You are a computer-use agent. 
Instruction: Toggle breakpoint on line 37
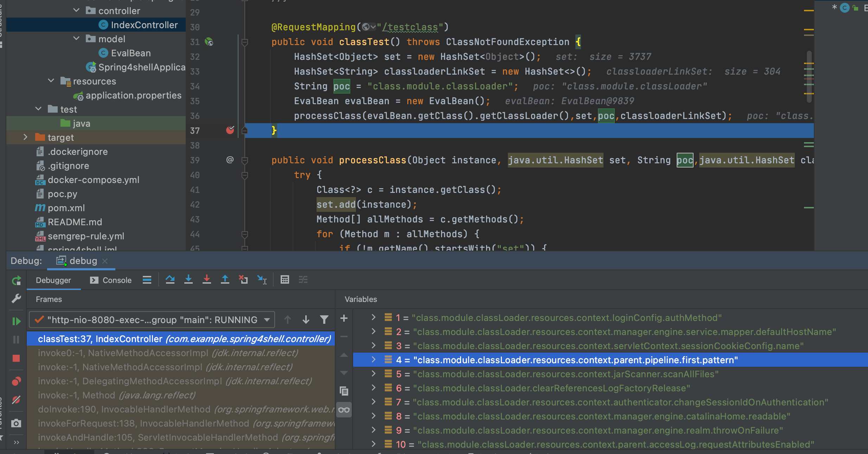pyautogui.click(x=230, y=130)
